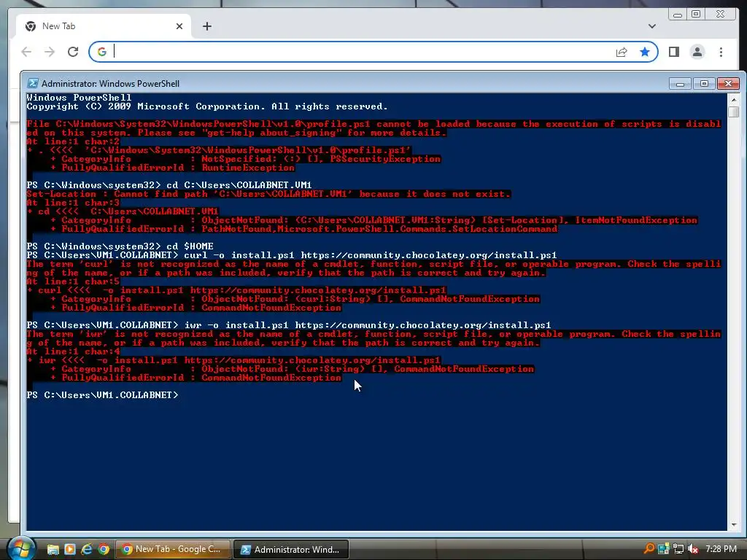Click the last PowerShell prompt line

tap(102, 395)
